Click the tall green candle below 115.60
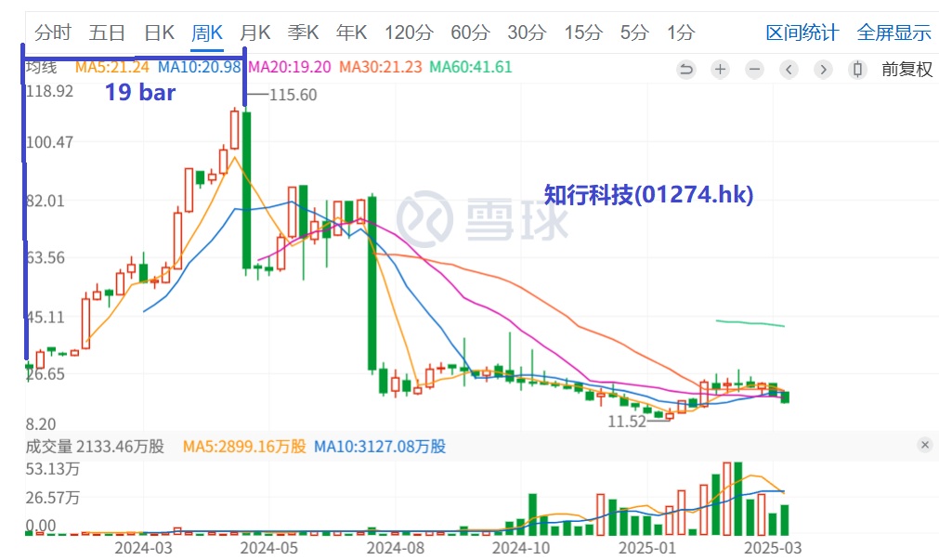Image resolution: width=939 pixels, height=560 pixels. [246, 190]
